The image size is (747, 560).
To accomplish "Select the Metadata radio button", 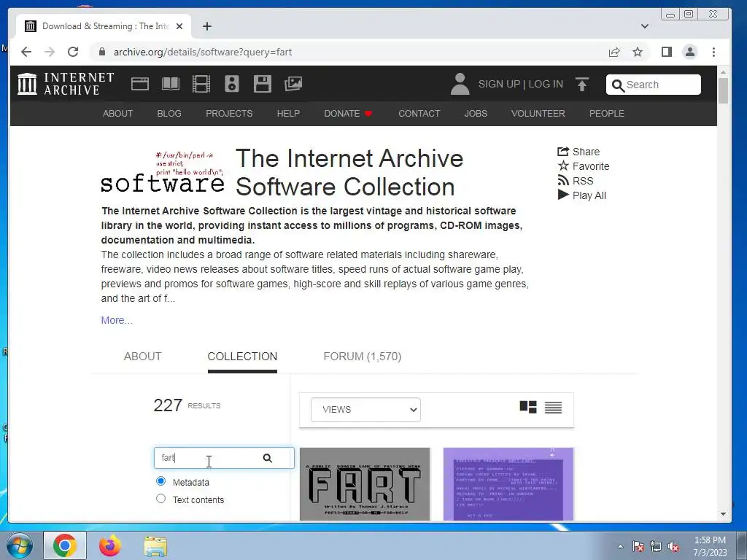I will click(x=161, y=481).
